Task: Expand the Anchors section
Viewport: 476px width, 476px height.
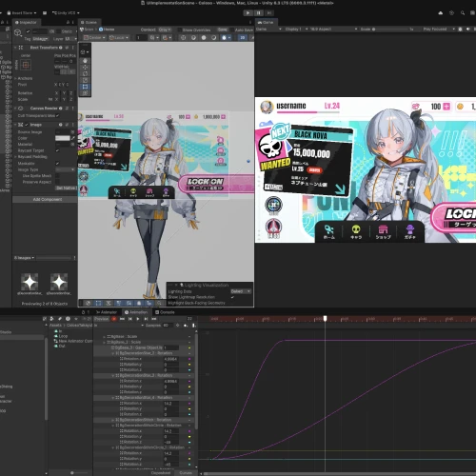Action: (x=15, y=78)
